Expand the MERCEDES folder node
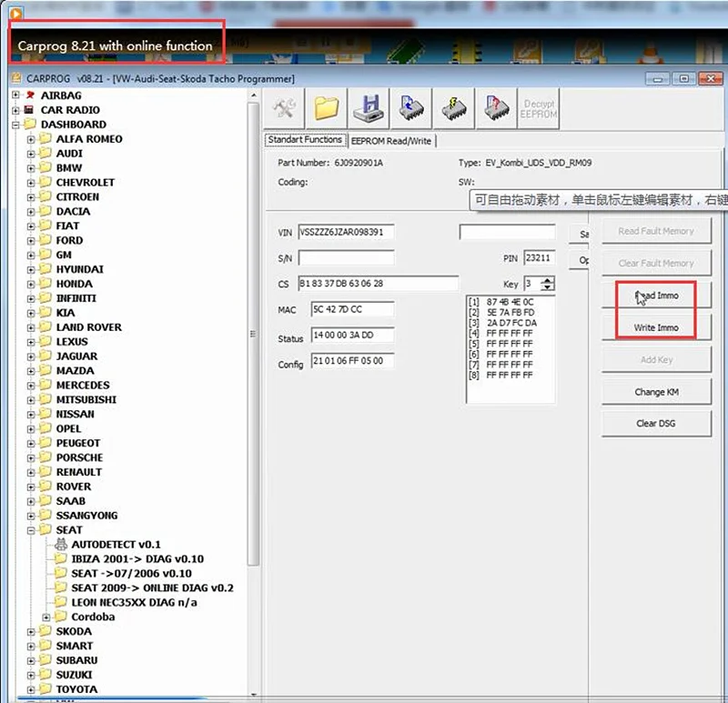728x703 pixels. 31,385
